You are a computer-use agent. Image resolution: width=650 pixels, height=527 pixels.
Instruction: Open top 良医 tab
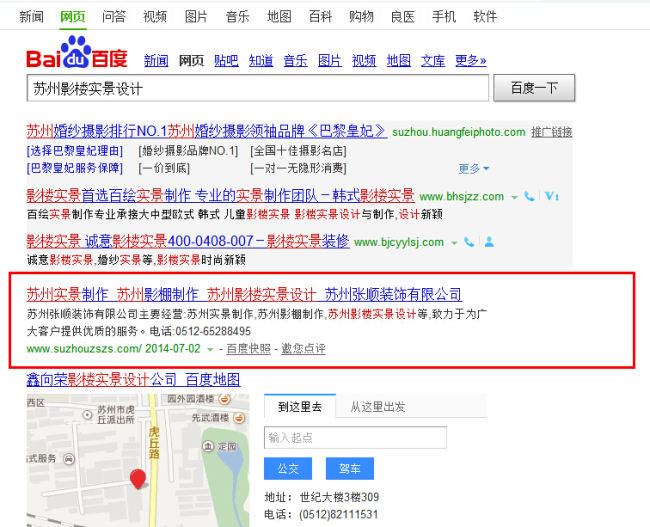403,17
